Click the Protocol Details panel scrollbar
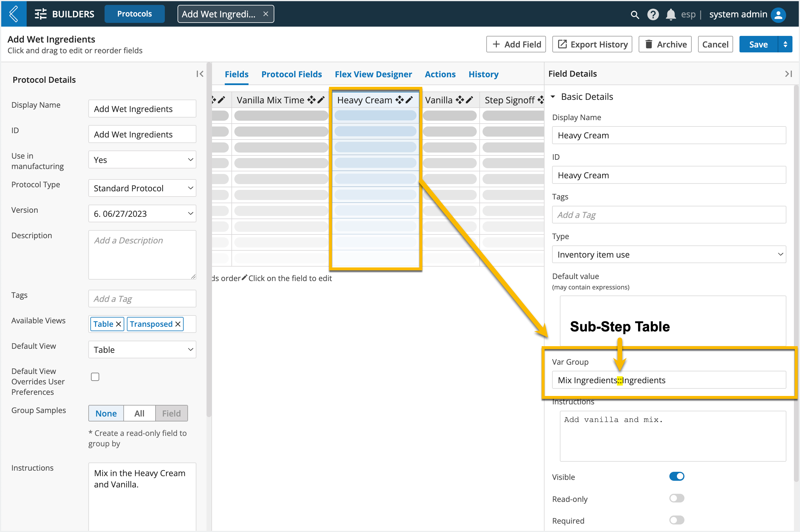Viewport: 800px width, 532px height. click(x=209, y=240)
